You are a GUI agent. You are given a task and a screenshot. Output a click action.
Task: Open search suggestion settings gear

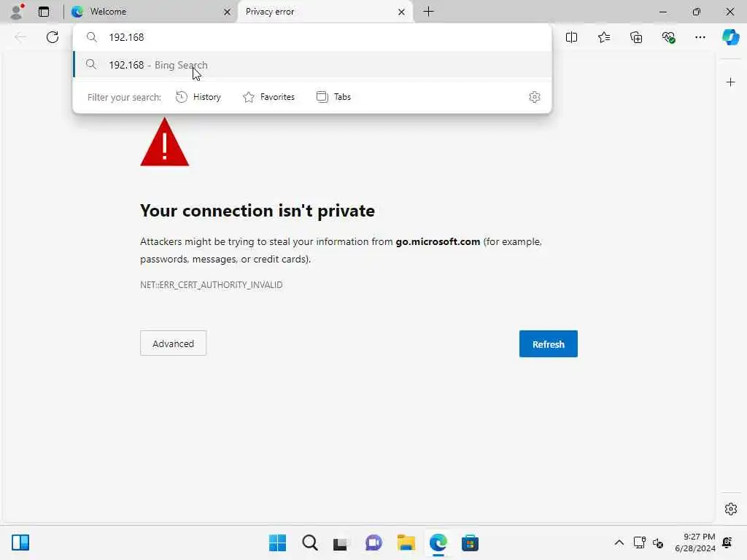[x=535, y=97]
